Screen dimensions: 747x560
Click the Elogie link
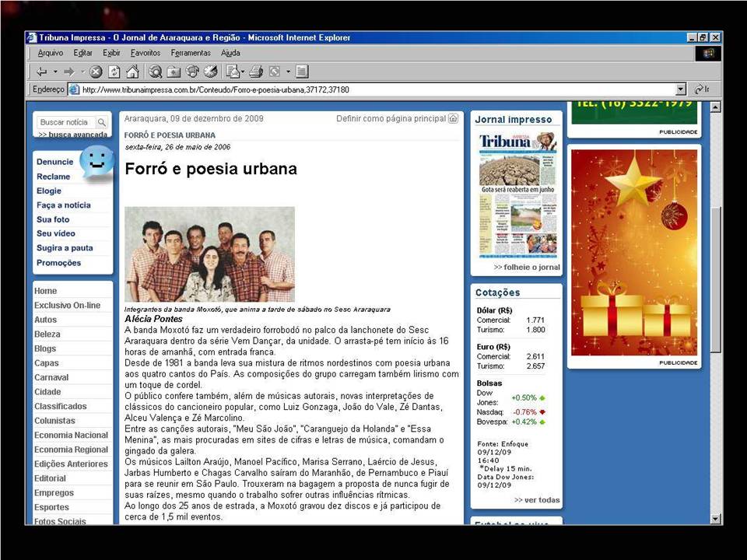coord(49,191)
